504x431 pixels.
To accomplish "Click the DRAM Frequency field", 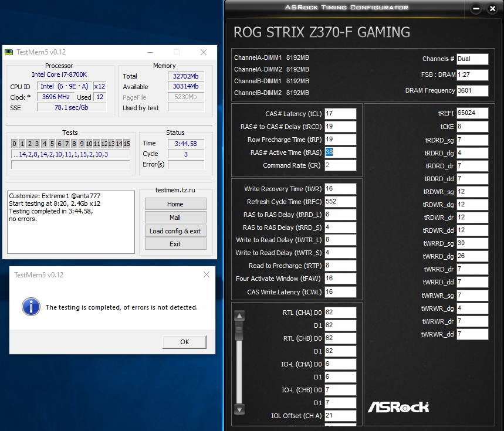I will tap(472, 90).
